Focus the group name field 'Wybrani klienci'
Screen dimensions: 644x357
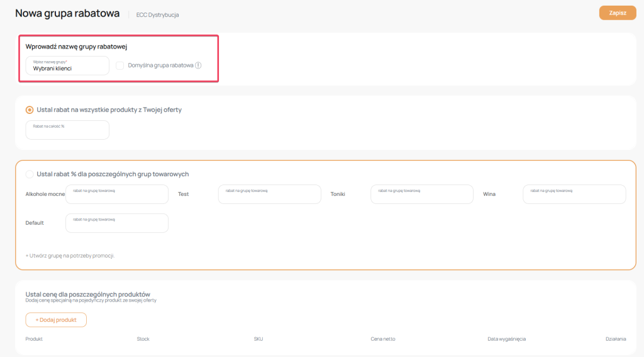tap(67, 66)
